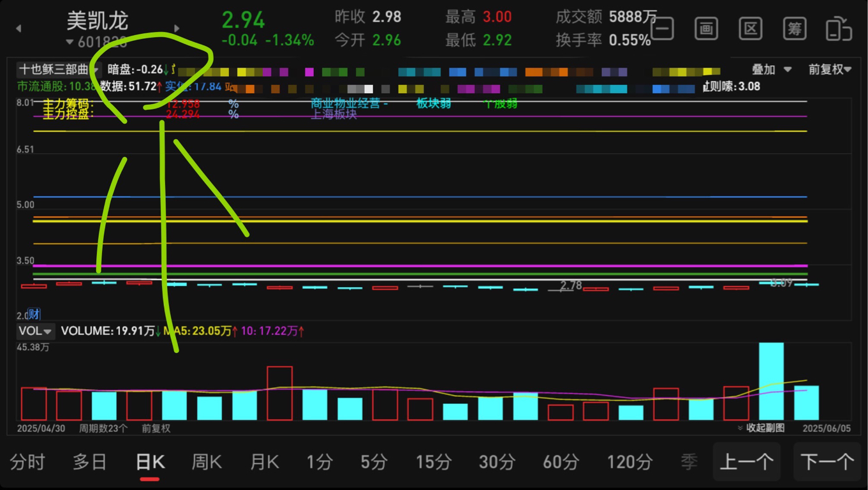Viewport: 868px width, 490px height.
Task: Tap 昨收 2.98 value
Action: [387, 17]
